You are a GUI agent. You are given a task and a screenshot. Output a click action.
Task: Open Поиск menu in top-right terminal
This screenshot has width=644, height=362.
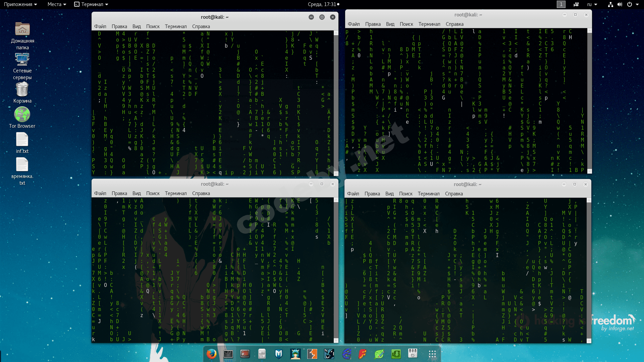pyautogui.click(x=406, y=24)
